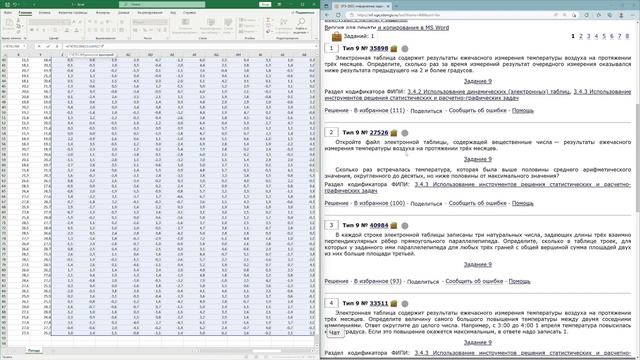
Task: Toggle Bold formatting in Excel ribbon
Action: pos(32,30)
